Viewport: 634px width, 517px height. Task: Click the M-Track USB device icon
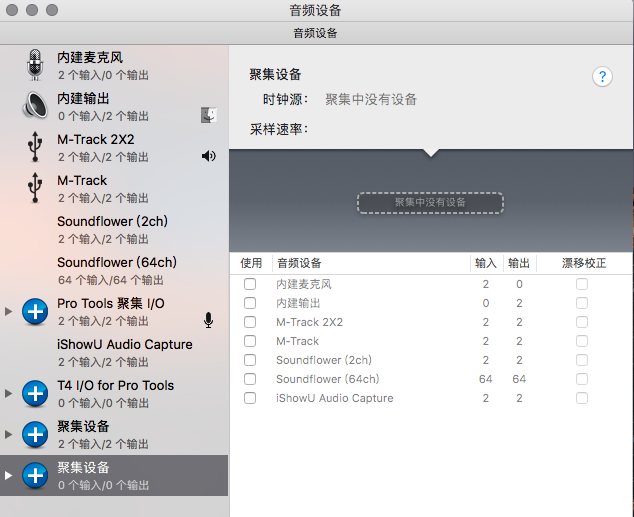(x=35, y=188)
